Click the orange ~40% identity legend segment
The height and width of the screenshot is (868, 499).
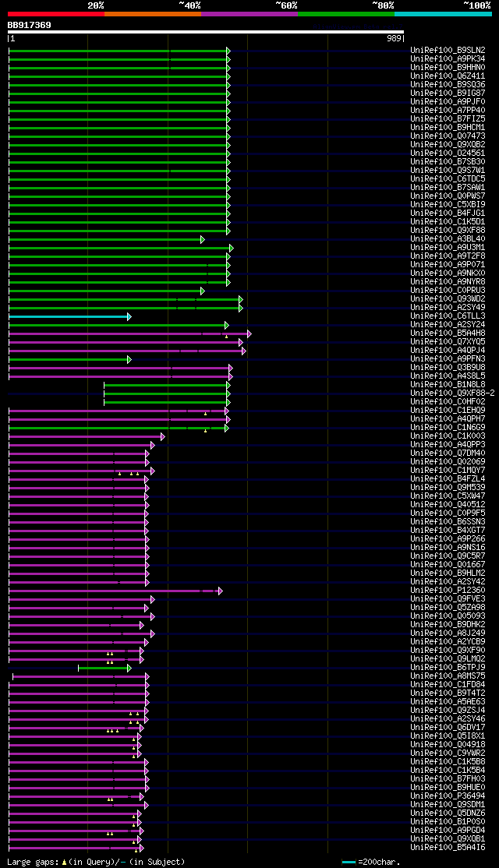(153, 14)
